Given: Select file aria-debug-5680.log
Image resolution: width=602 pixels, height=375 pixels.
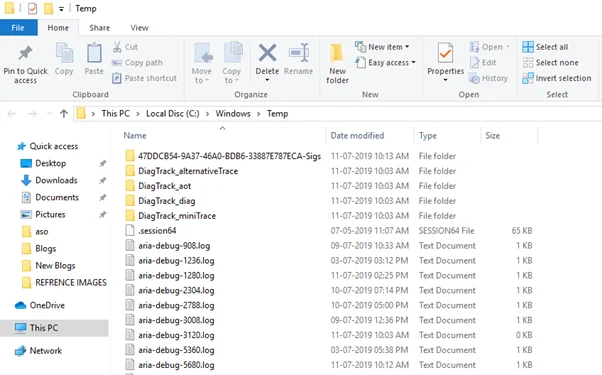Looking at the screenshot, I should click(169, 365).
